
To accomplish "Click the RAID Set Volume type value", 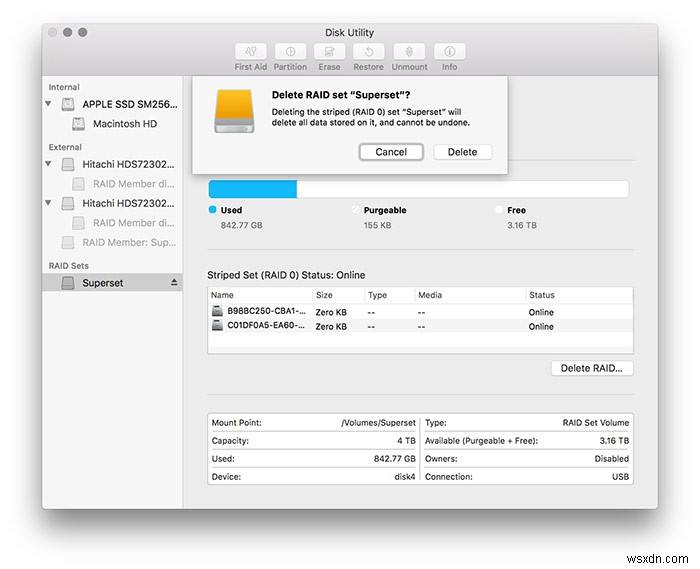I will coord(596,423).
